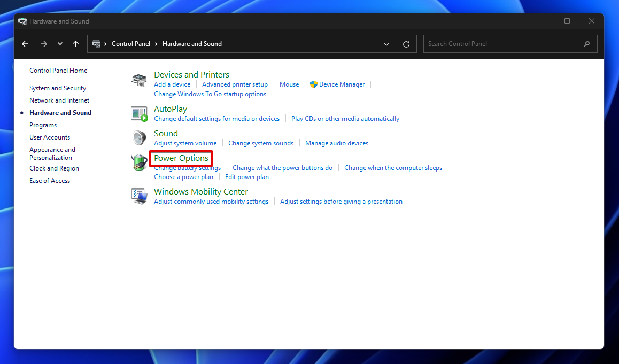Screen dimensions: 619x364
Task: Focus the Search Control Panel box
Action: coord(510,44)
